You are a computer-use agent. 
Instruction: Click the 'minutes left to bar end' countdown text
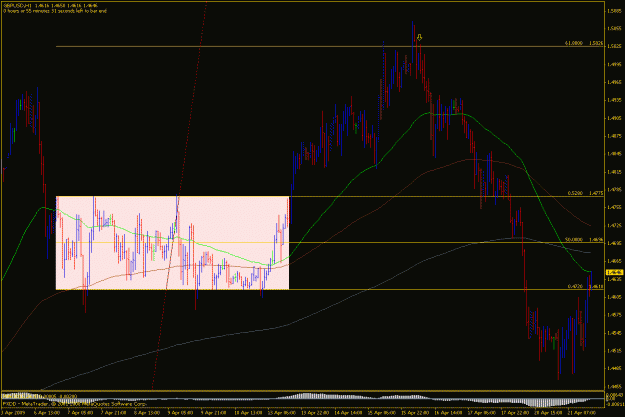(55, 11)
